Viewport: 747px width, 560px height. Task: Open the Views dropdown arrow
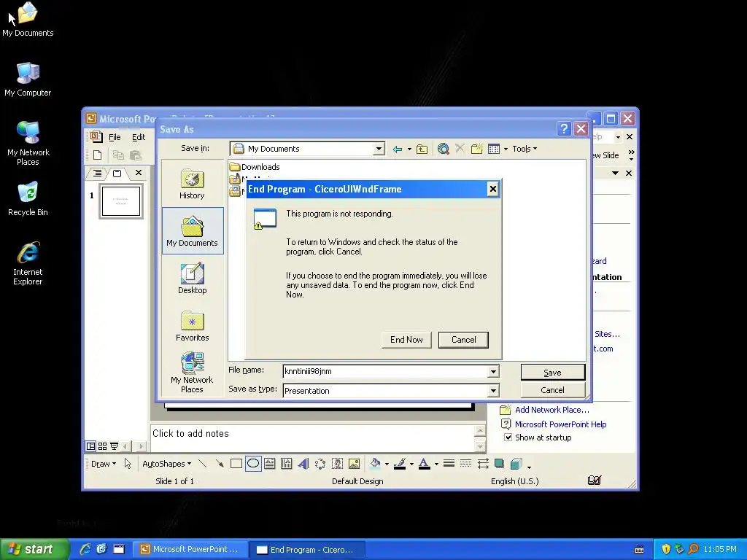coord(506,149)
